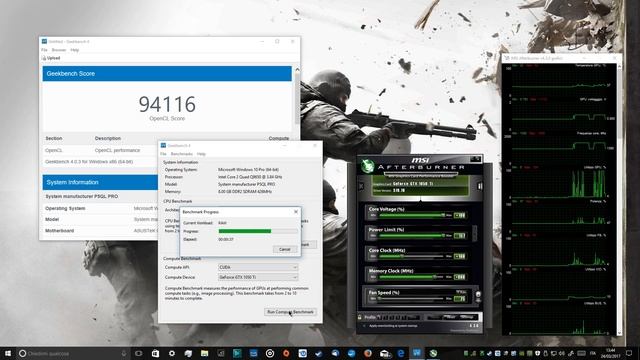This screenshot has height=360, width=640.
Task: Click the Afterburner minimize/close control at top right
Action: click(x=475, y=158)
